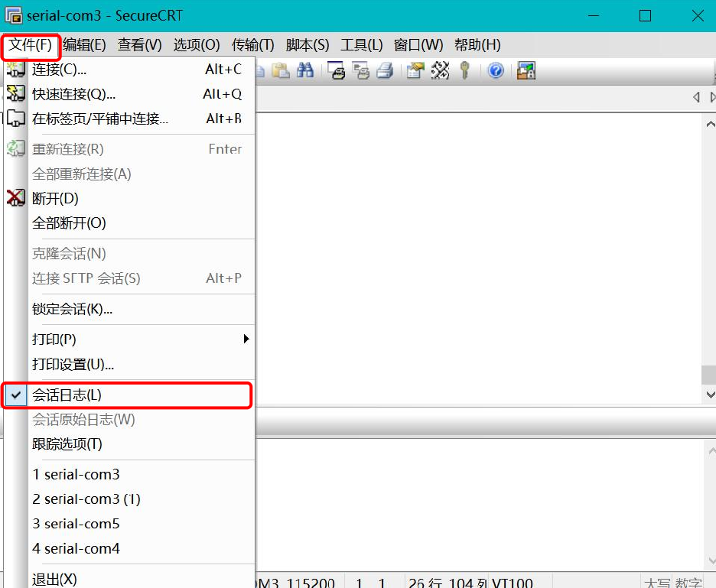Click the Quick Connect icon beside 快速连接(Q)...
The image size is (716, 588).
click(15, 93)
